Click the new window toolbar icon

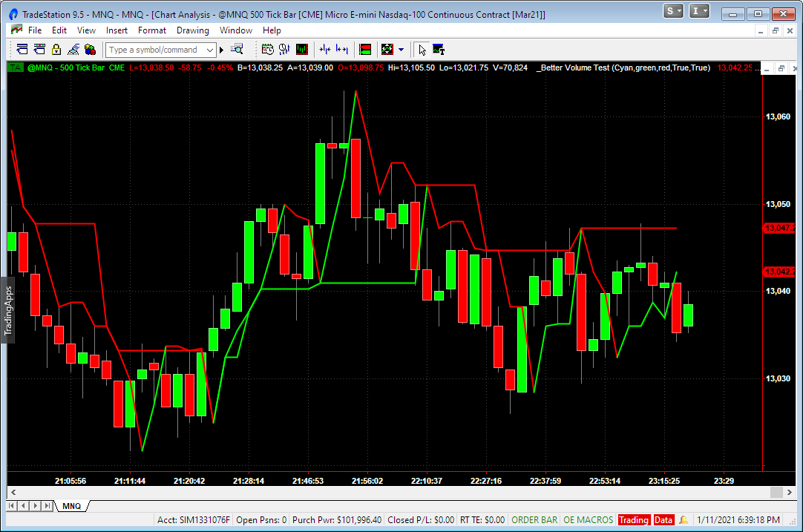tap(22, 50)
